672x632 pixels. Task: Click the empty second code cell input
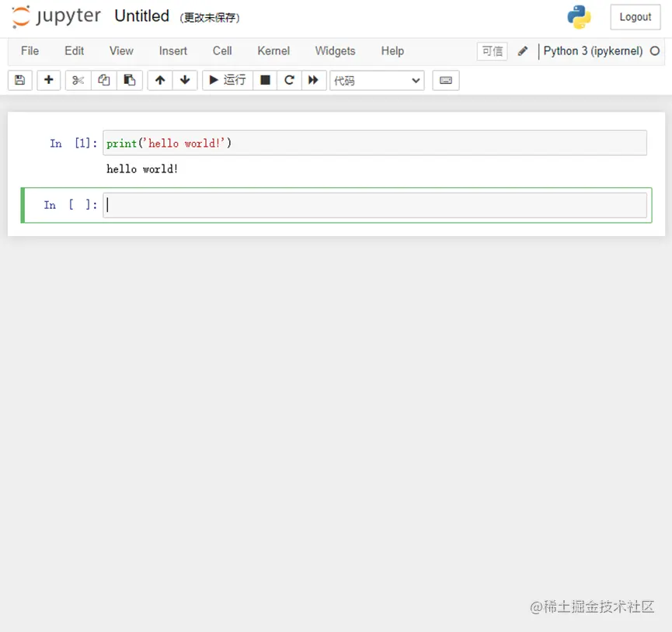click(374, 205)
